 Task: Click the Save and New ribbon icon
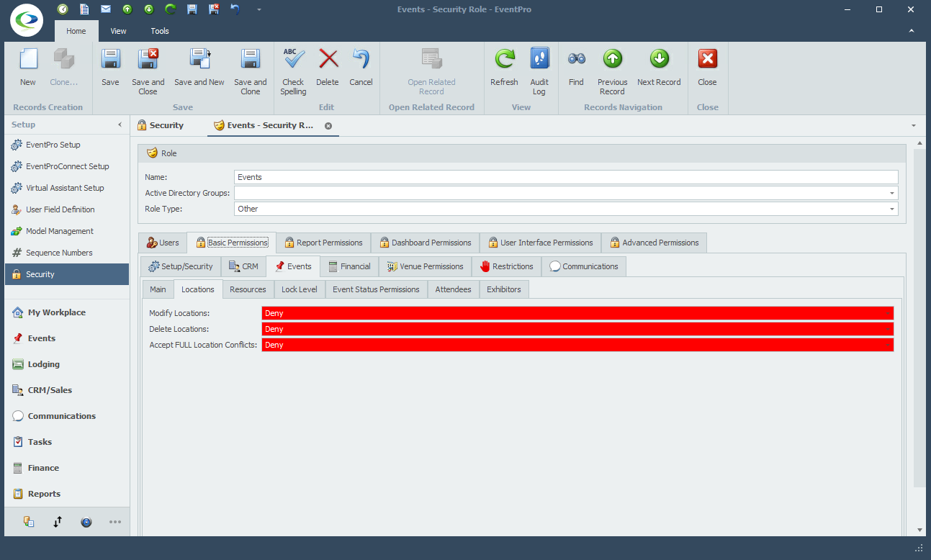(x=199, y=59)
